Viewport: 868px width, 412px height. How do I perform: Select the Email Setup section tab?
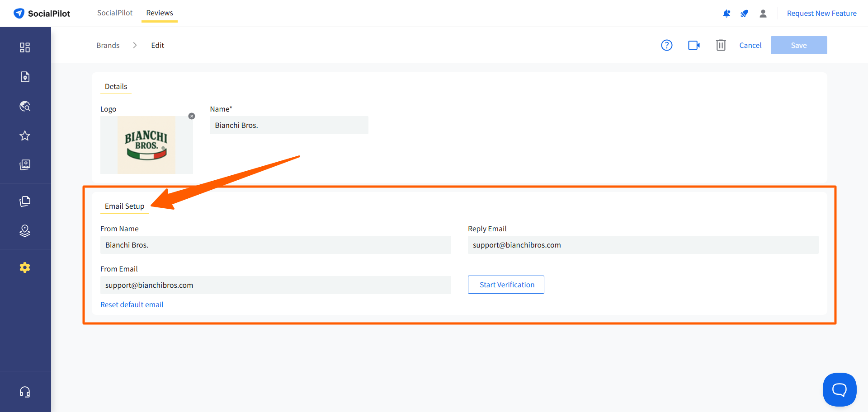125,206
